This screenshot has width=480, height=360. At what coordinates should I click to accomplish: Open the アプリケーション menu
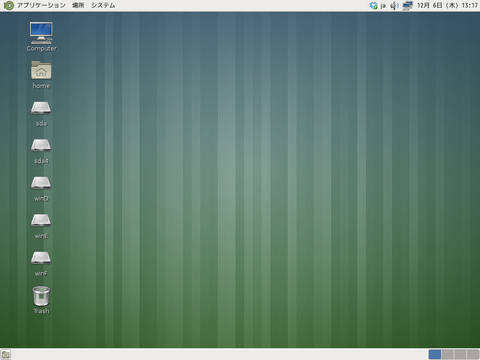pos(41,5)
